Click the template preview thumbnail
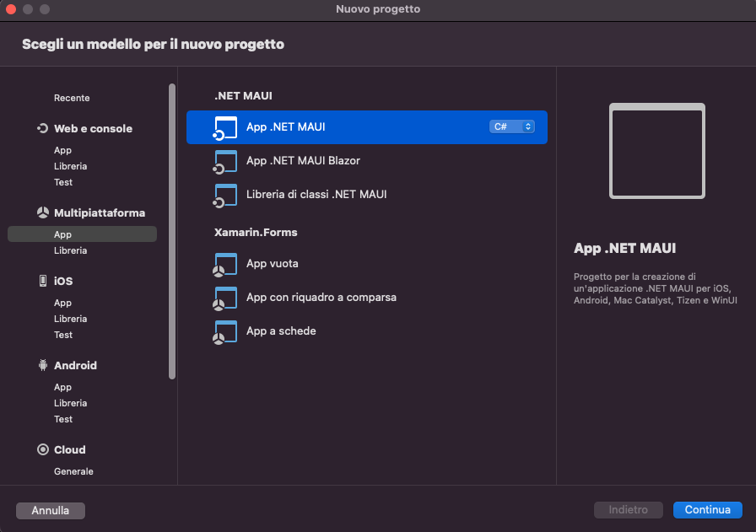 pos(657,151)
